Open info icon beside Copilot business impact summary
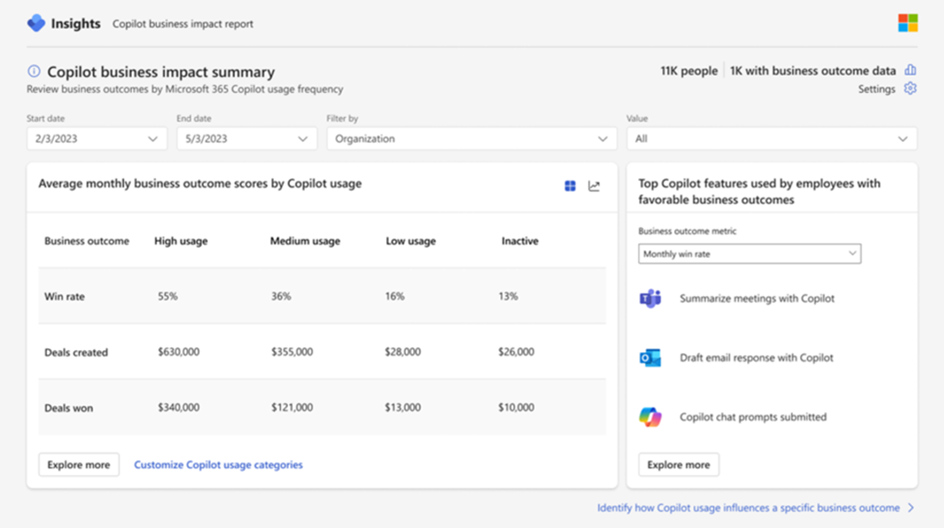 click(x=34, y=71)
